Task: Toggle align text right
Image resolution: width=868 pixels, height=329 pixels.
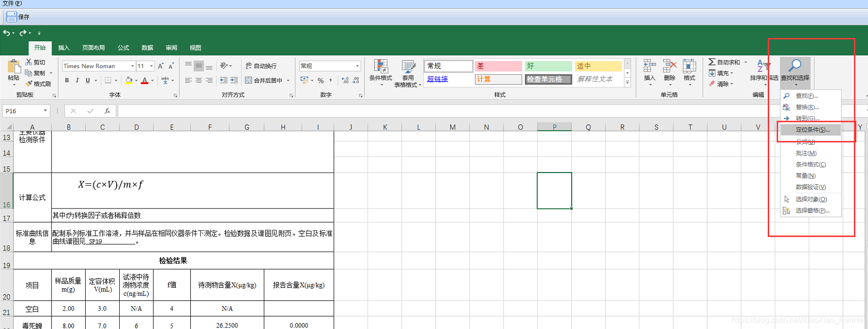Action: click(x=209, y=80)
